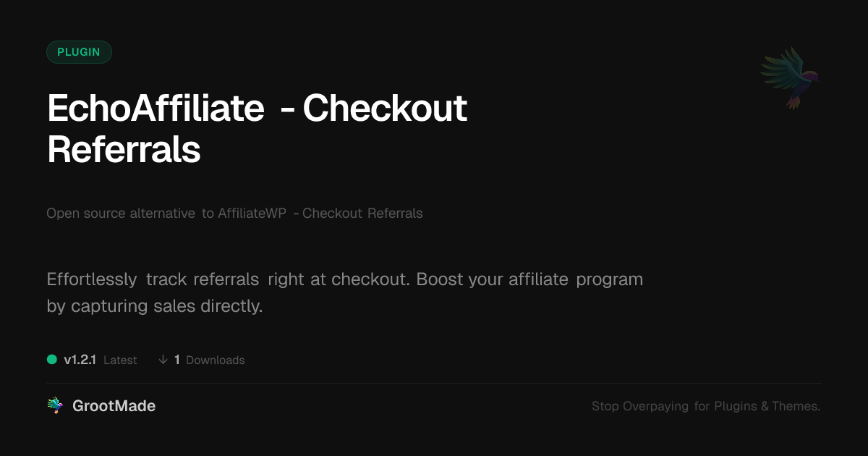This screenshot has width=868, height=456.
Task: Click 'Checkout Referrals' at the subtitle's end
Action: point(362,214)
